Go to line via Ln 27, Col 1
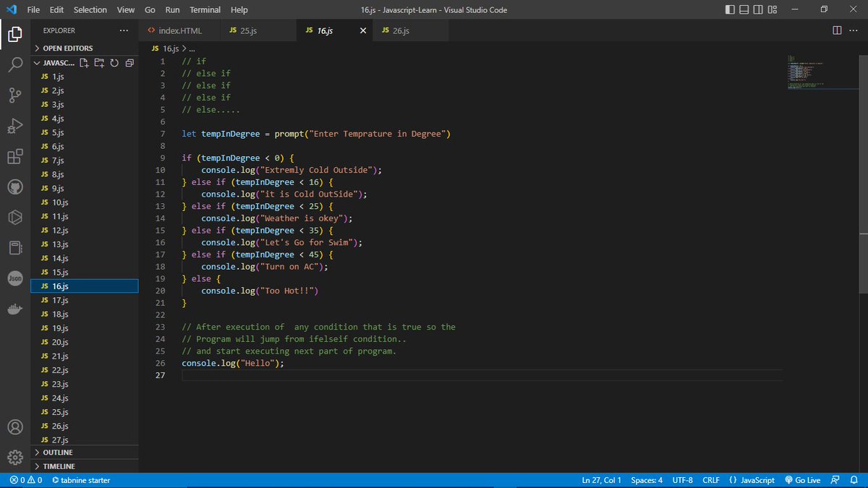 pyautogui.click(x=601, y=480)
